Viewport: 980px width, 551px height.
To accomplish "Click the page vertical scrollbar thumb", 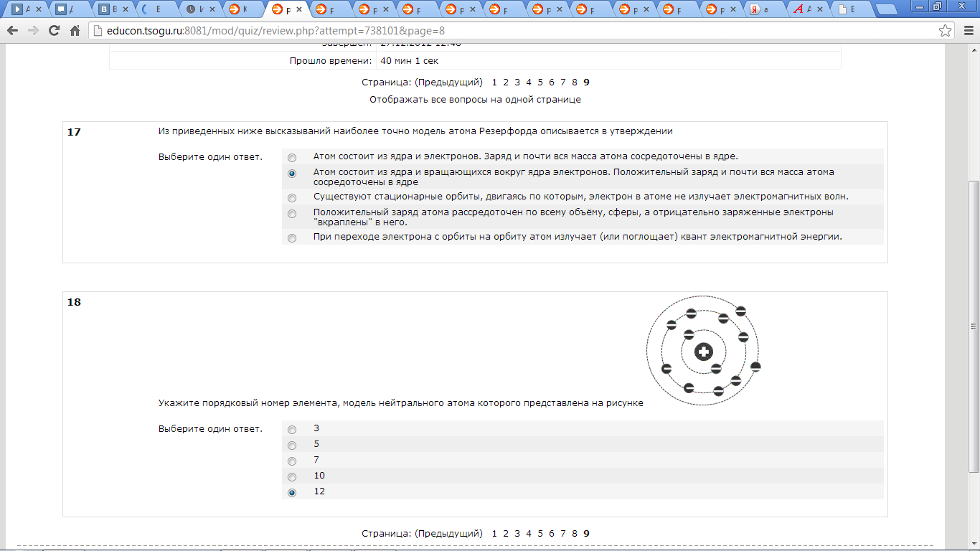I will 974,326.
